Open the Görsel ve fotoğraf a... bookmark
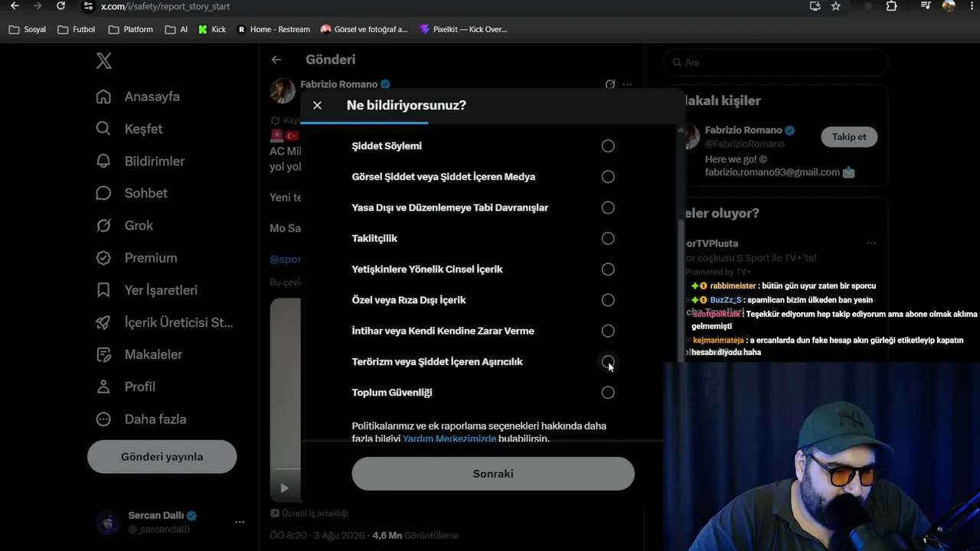Image resolution: width=980 pixels, height=551 pixels. (364, 30)
